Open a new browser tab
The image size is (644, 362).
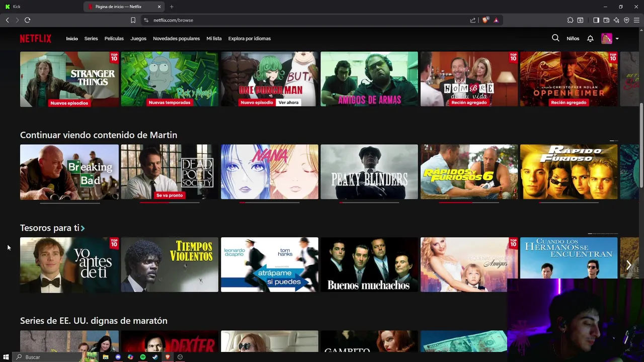[172, 7]
